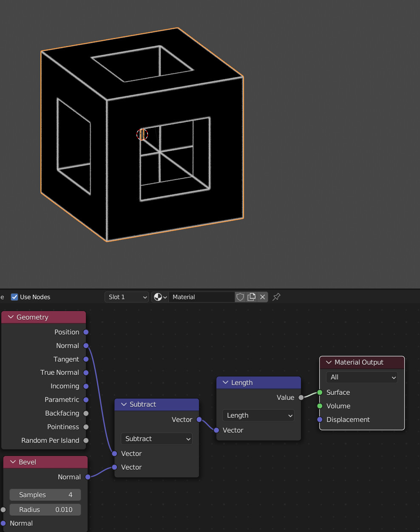This screenshot has height=532, width=420.
Task: Click the Displacement socket on Material Output
Action: coord(320,419)
